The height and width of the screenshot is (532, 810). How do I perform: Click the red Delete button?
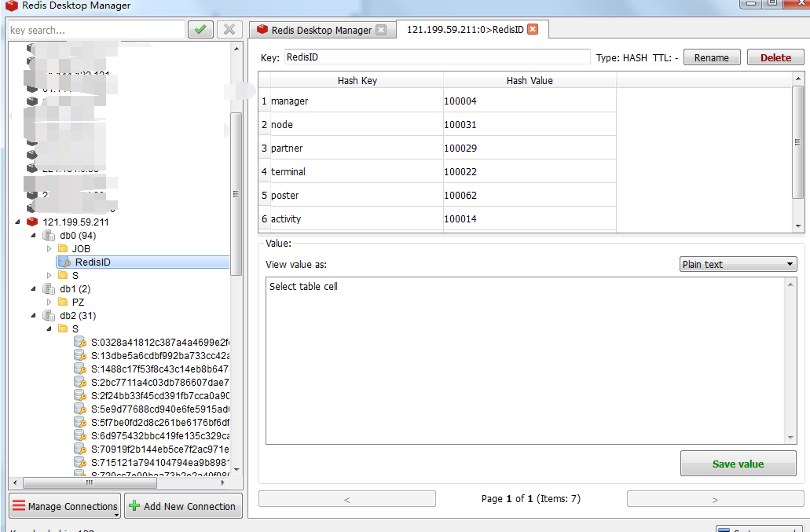click(775, 57)
